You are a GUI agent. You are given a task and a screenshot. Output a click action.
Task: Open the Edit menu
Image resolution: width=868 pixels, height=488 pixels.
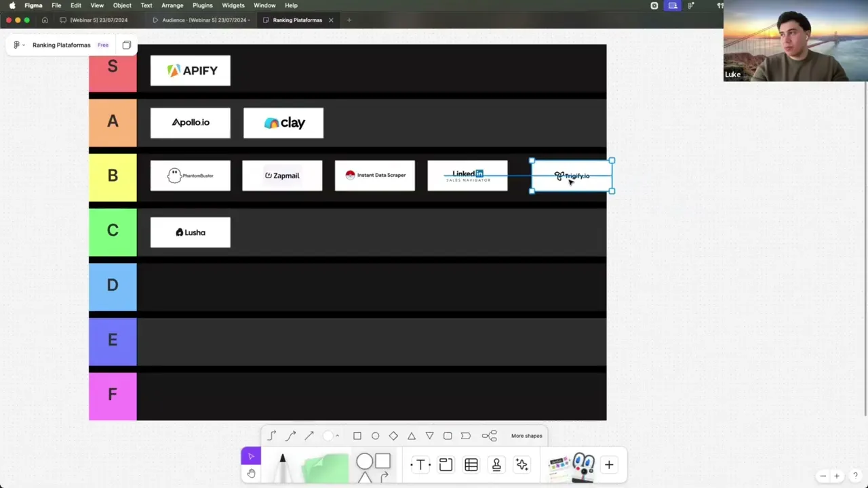click(76, 5)
